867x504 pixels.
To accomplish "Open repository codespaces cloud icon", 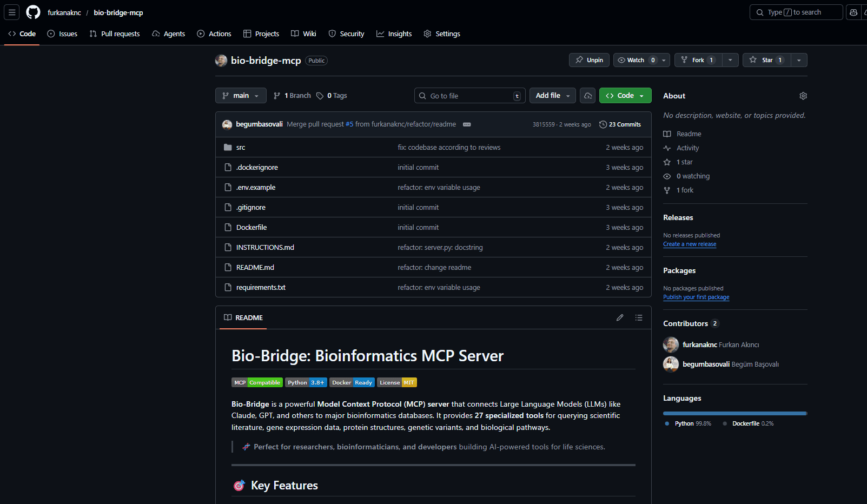I will (x=587, y=95).
